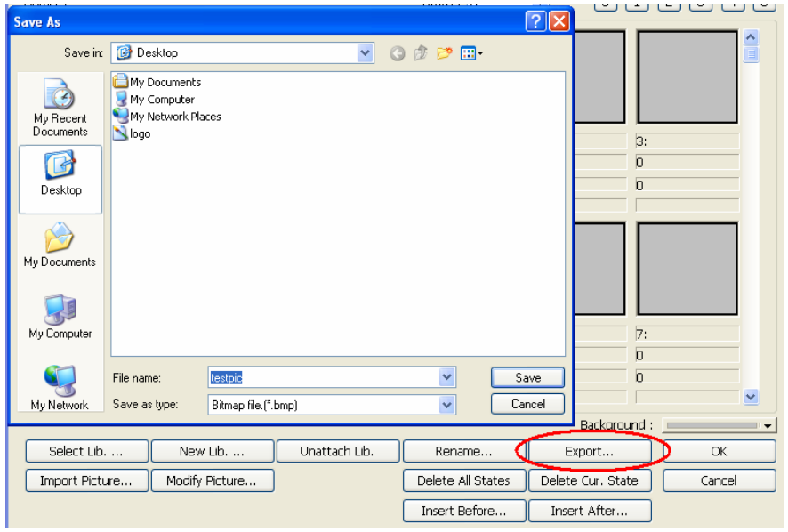Click Delete Cur. State
Screen dimensions: 788x532
point(590,480)
